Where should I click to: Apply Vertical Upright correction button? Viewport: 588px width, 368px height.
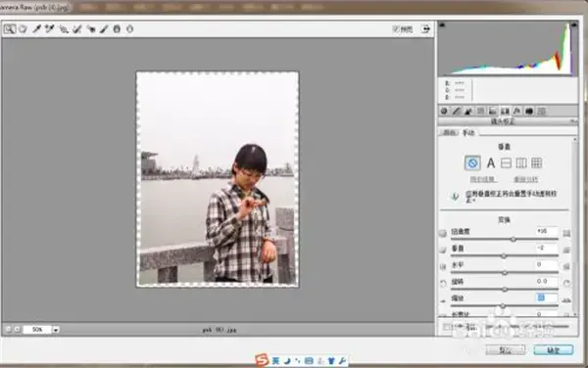521,162
